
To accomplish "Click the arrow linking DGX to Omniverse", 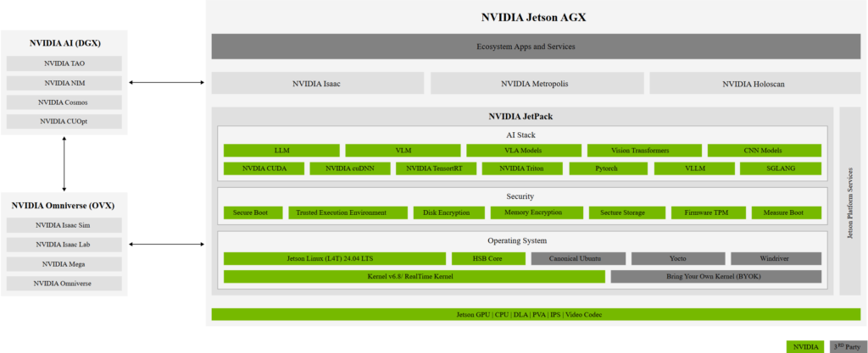I will click(64, 163).
